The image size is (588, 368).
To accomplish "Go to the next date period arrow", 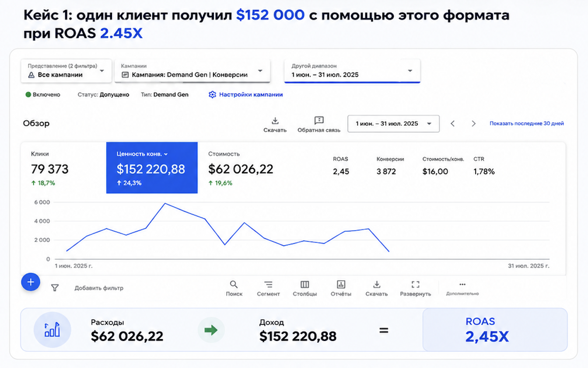I will pyautogui.click(x=473, y=124).
